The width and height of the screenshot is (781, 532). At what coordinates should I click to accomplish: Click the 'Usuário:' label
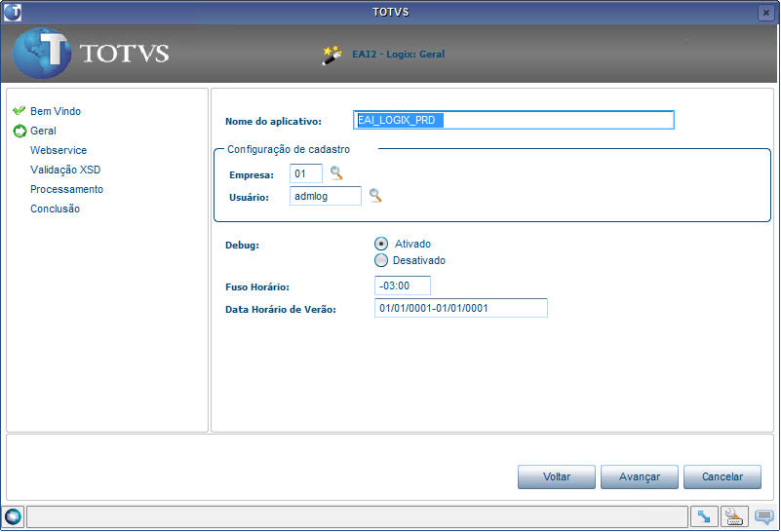pyautogui.click(x=249, y=198)
